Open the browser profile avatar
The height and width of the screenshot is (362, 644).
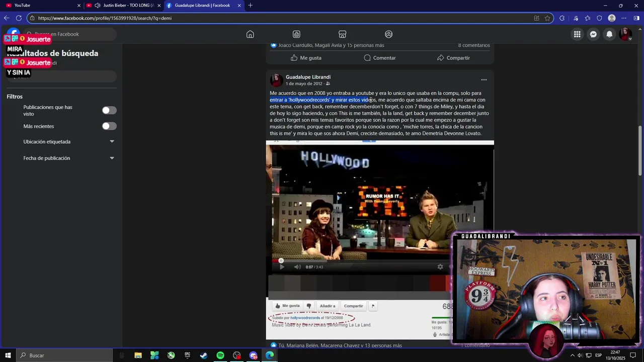pos(612,18)
